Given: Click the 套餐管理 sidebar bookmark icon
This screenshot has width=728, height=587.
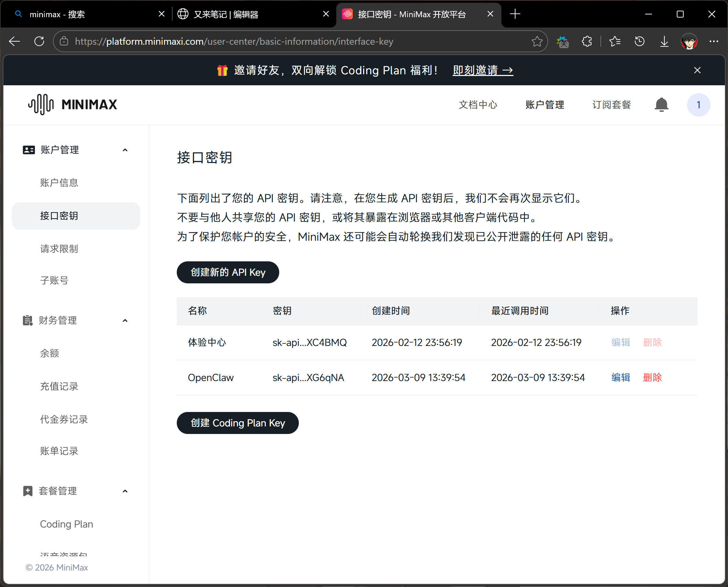Looking at the screenshot, I should [x=28, y=491].
